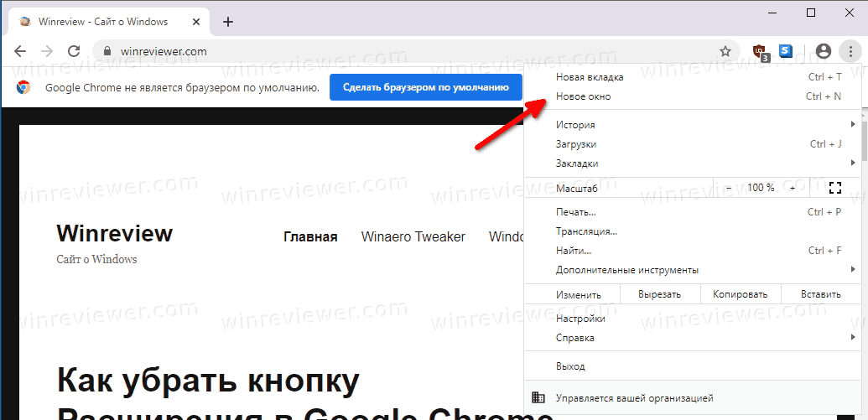Expand the История submenu
The width and height of the screenshot is (868, 420).
(693, 125)
